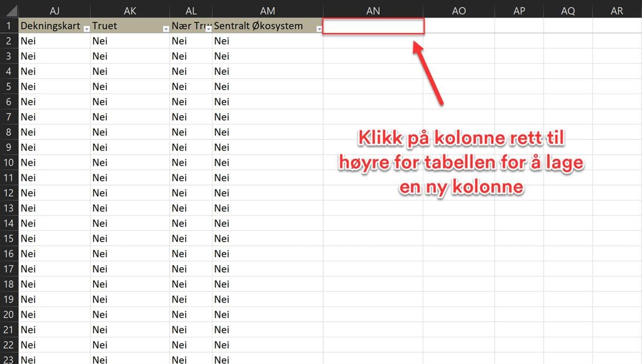This screenshot has width=642, height=364.
Task: Select column AK header
Action: click(130, 11)
